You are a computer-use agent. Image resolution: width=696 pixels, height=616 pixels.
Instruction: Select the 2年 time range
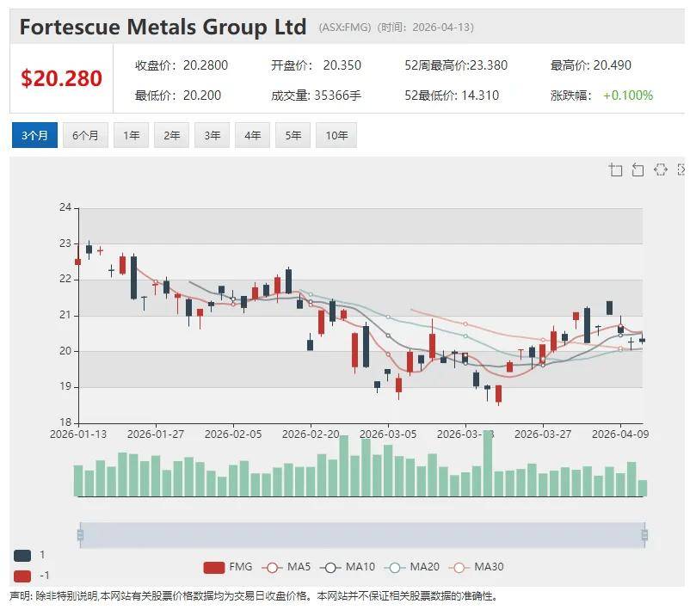(x=172, y=135)
